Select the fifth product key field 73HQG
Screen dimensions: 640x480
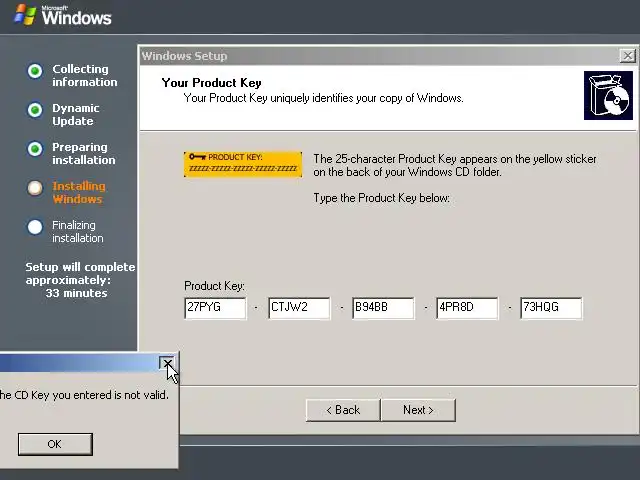[x=551, y=308]
